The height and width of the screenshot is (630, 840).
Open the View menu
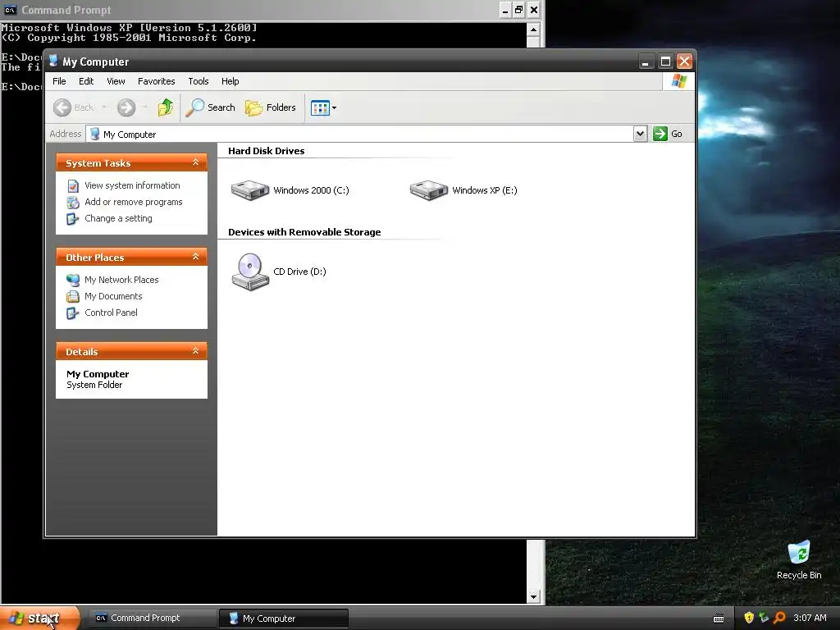click(116, 81)
